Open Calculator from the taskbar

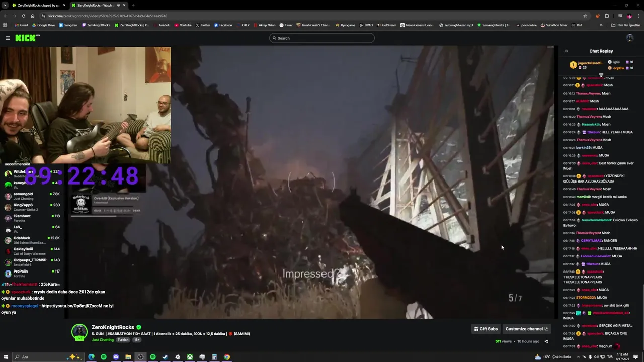click(x=214, y=357)
